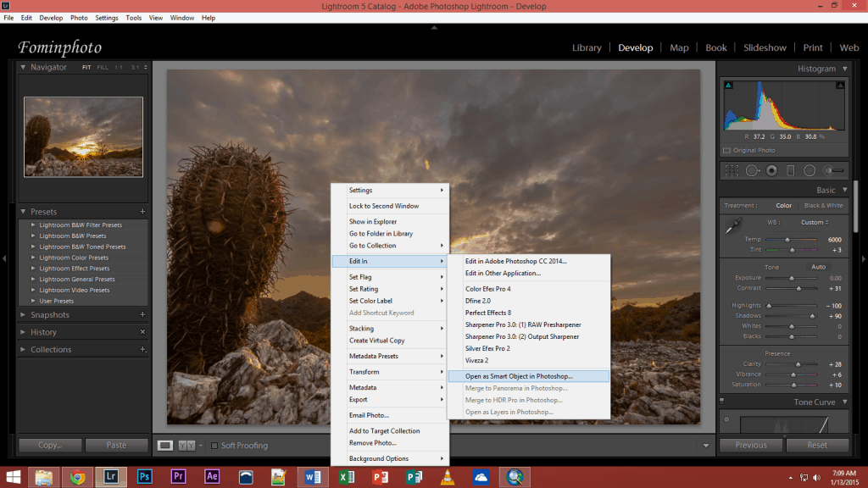Screen dimensions: 868x488
Task: Expand Lightroom B&W Filter Presets folder
Action: pyautogui.click(x=33, y=225)
